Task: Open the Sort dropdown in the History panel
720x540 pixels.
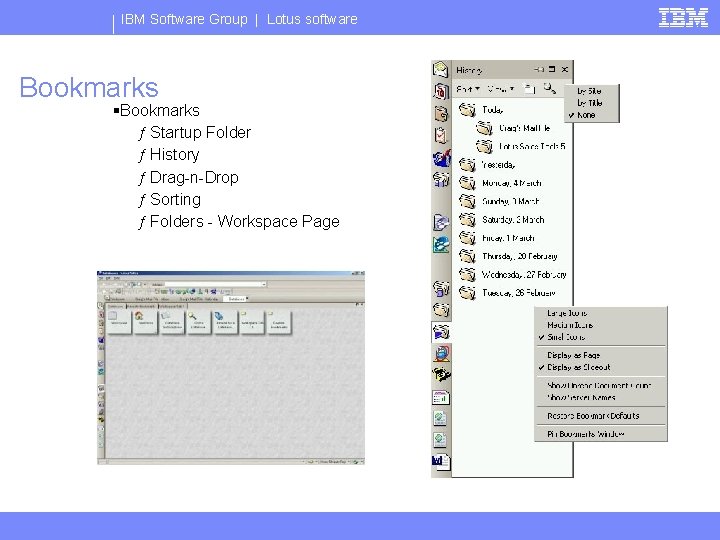Action: [468, 89]
